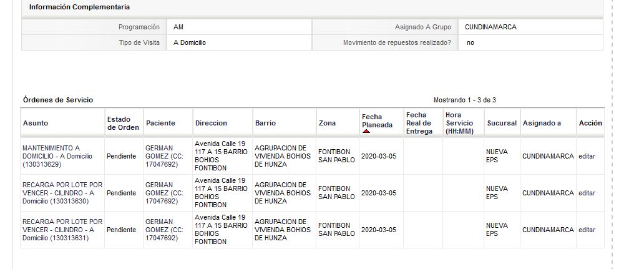Viewport: 644px width, 269px height.
Task: Click Información Complementaria section header
Action: [79, 7]
